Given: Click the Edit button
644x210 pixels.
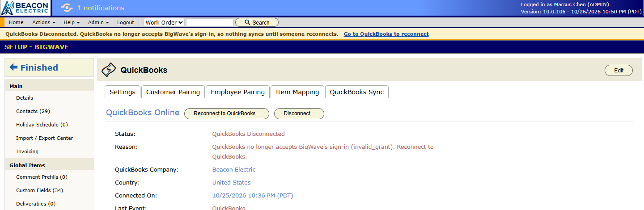Looking at the screenshot, I should coord(619,71).
